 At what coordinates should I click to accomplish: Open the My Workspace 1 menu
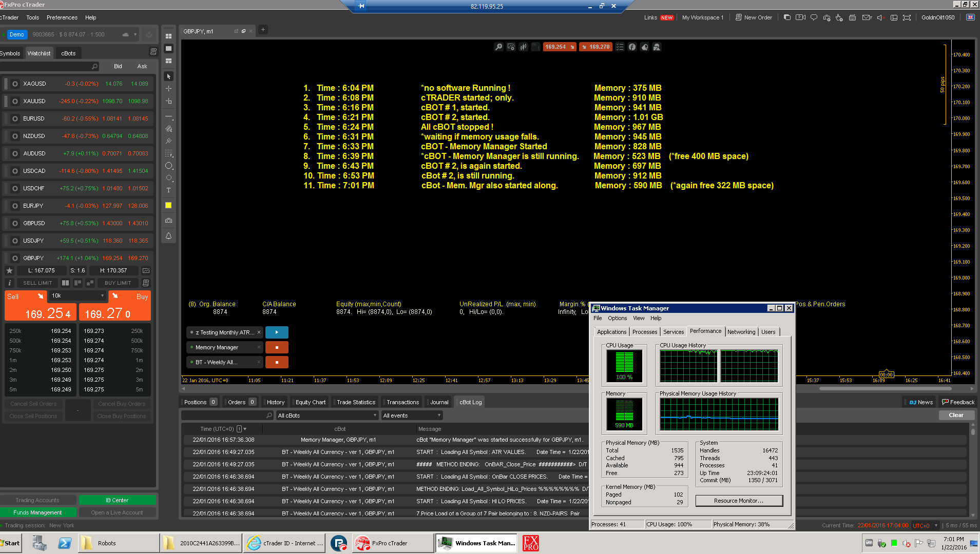(702, 17)
